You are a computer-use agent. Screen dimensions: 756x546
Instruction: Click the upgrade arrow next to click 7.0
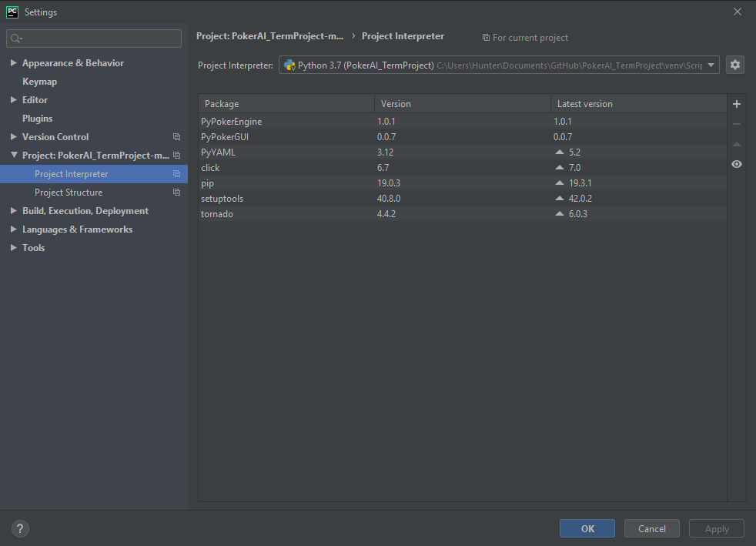(x=559, y=167)
